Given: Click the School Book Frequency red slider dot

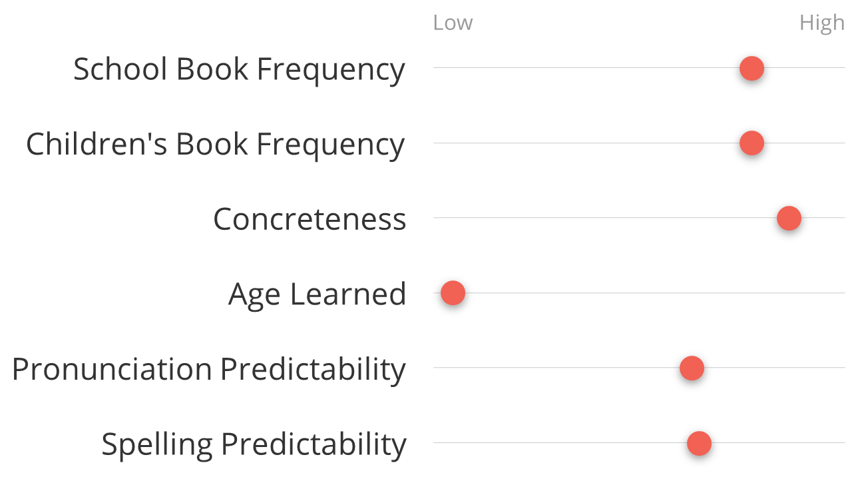Looking at the screenshot, I should pos(752,68).
